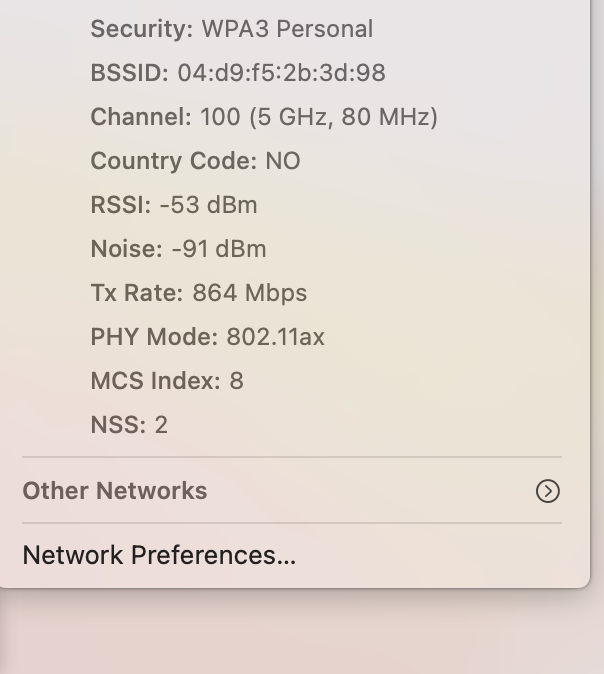Click the -91 dBm noise value

click(x=219, y=249)
